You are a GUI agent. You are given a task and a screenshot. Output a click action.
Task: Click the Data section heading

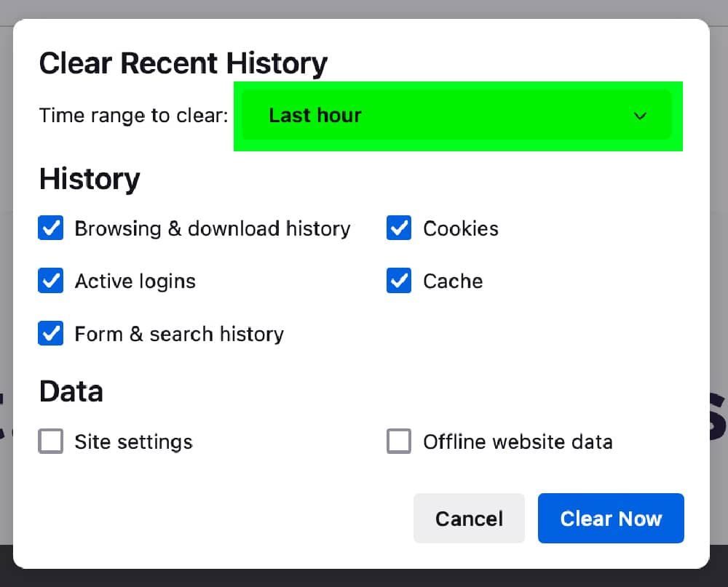(71, 391)
